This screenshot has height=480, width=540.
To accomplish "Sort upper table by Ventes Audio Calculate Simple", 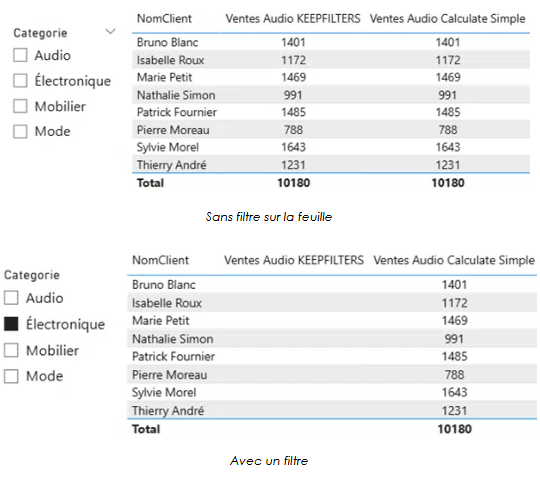I will point(447,19).
